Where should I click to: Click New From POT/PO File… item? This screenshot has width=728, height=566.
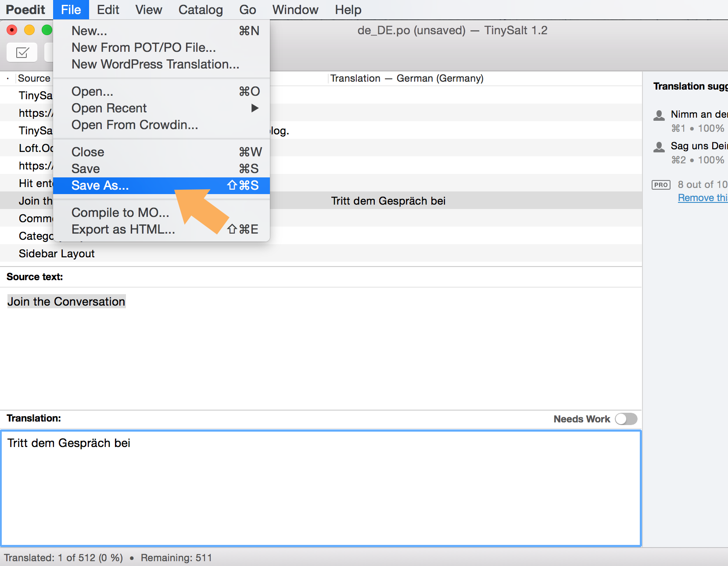pos(143,47)
